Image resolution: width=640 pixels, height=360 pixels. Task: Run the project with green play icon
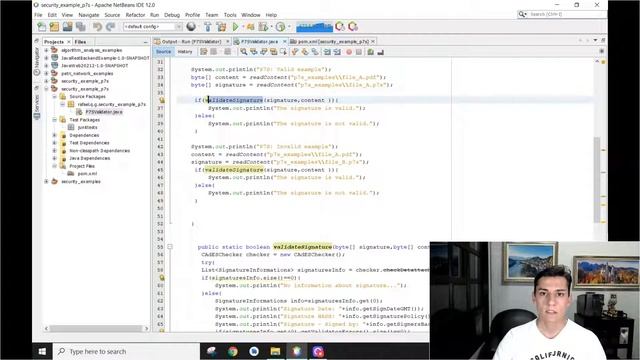[236, 27]
